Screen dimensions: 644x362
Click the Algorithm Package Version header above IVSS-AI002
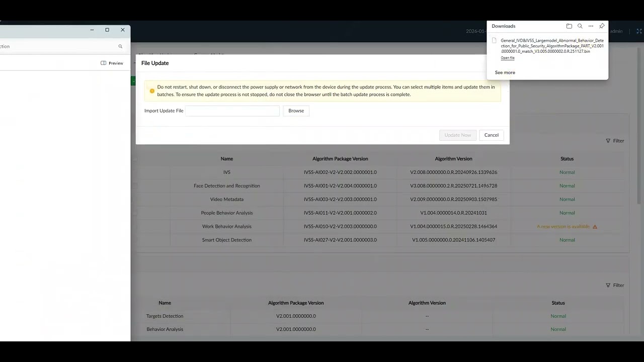click(340, 159)
